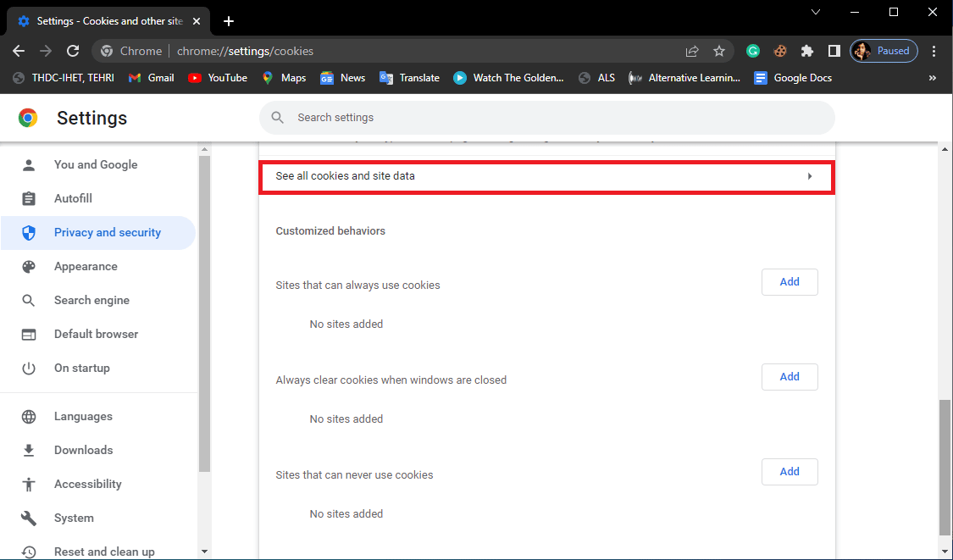This screenshot has height=560, width=953.
Task: Click the main page scrollbar thumb
Action: click(x=945, y=469)
